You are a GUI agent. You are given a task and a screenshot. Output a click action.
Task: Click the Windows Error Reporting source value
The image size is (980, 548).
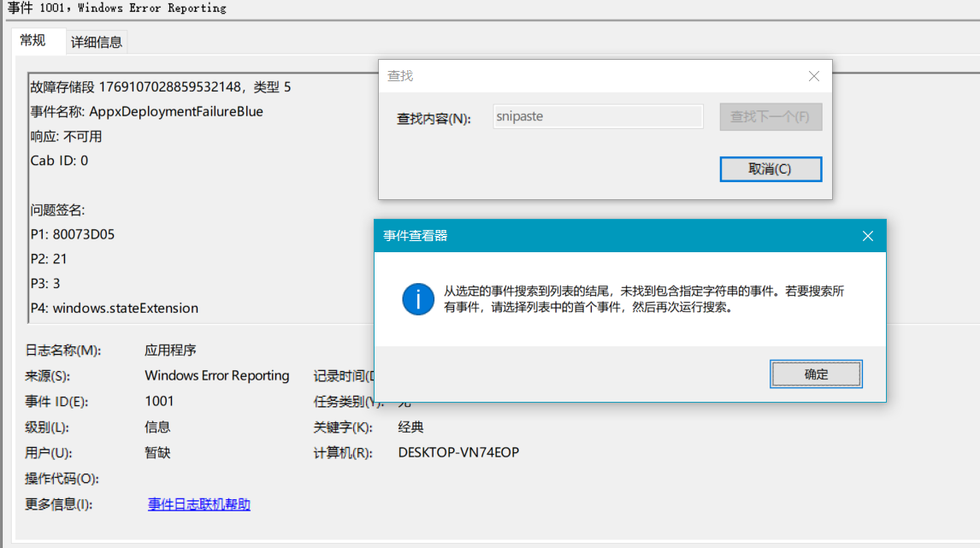point(217,374)
